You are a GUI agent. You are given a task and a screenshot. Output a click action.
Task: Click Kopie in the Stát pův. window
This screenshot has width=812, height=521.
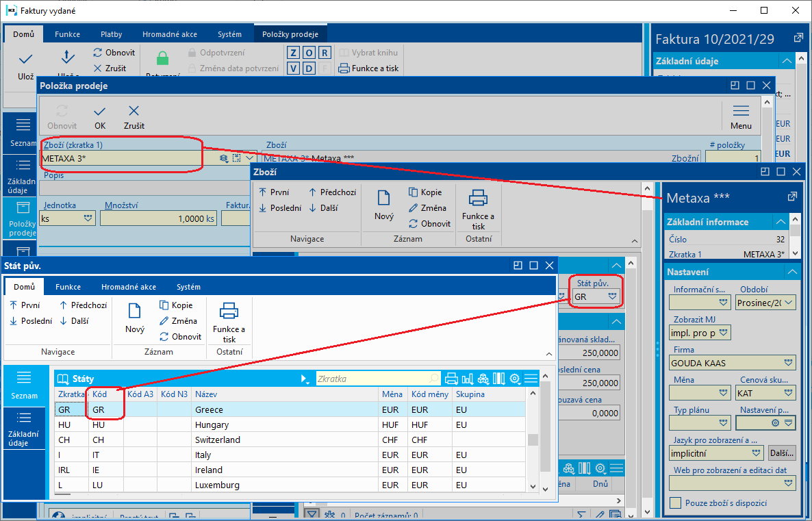point(176,305)
